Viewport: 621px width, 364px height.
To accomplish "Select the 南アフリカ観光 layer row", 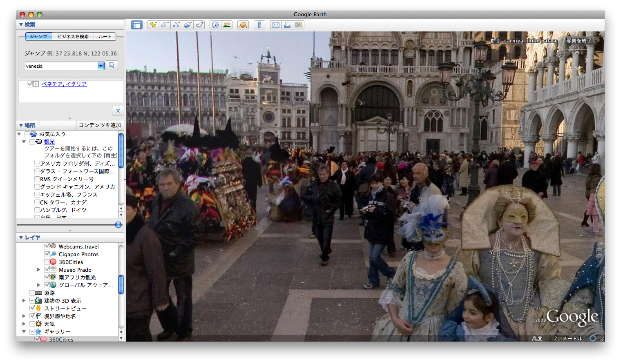I will click(x=77, y=277).
